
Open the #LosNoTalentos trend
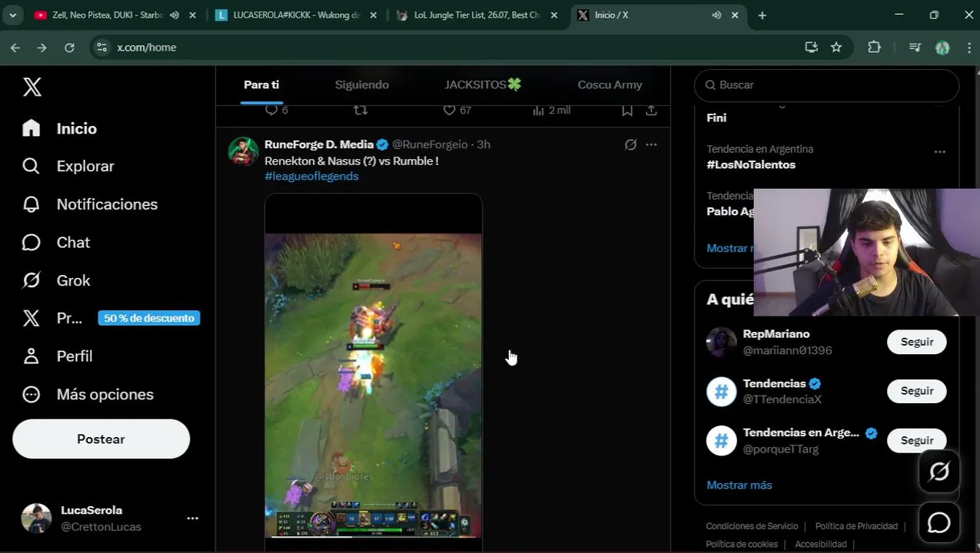(750, 164)
